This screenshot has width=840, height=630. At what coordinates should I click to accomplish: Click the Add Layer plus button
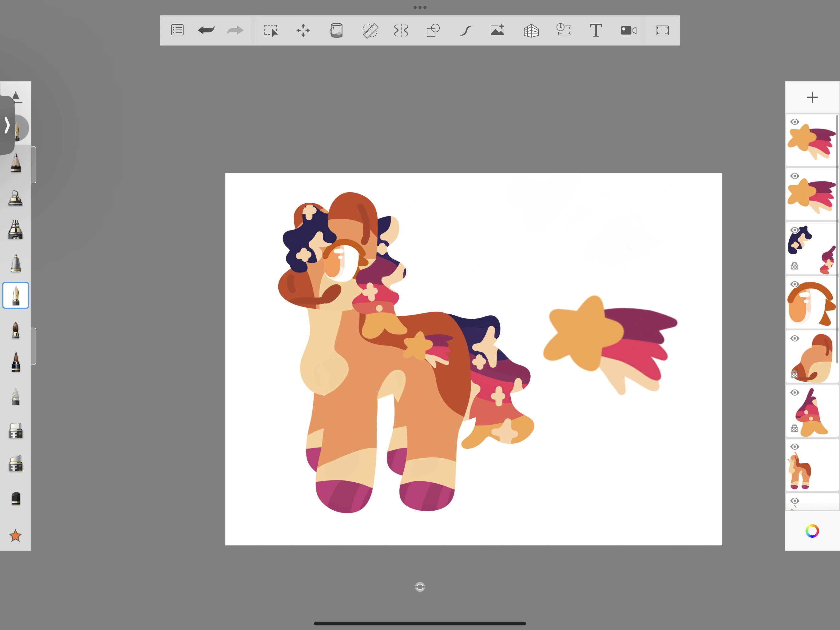[x=812, y=97]
